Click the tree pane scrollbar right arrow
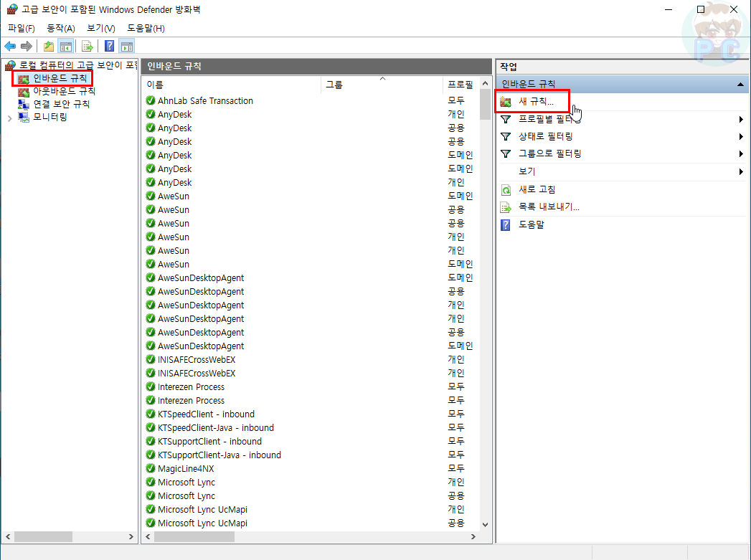Viewport: 751px width, 560px height. [131, 537]
